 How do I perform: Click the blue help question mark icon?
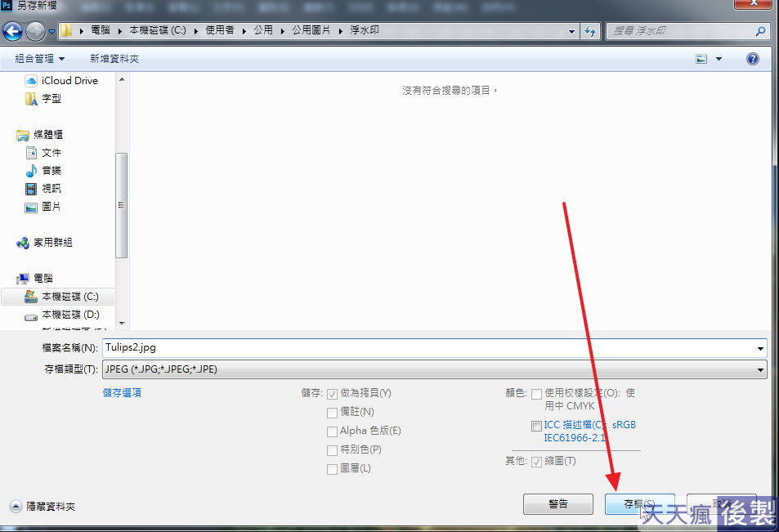click(x=753, y=59)
